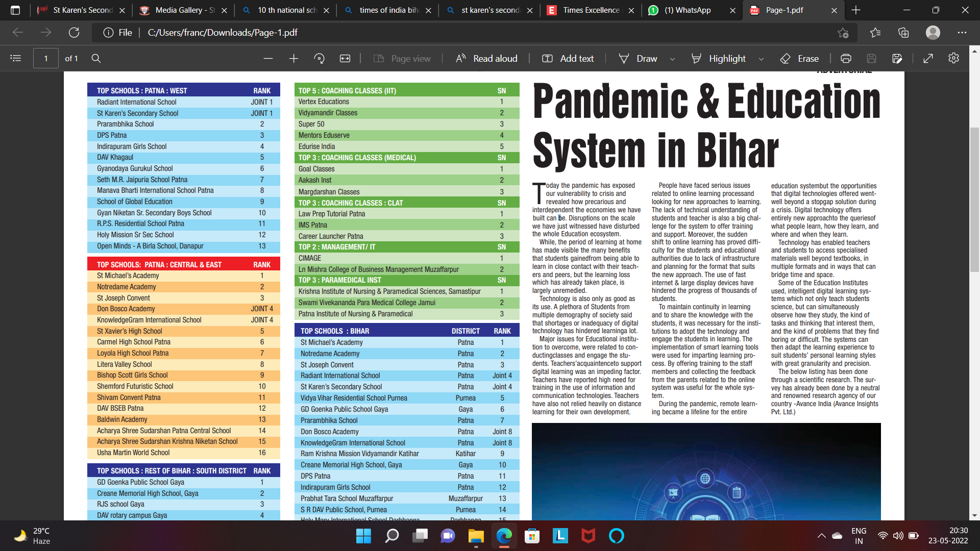Expand the Draw options dropdown

pos(672,59)
